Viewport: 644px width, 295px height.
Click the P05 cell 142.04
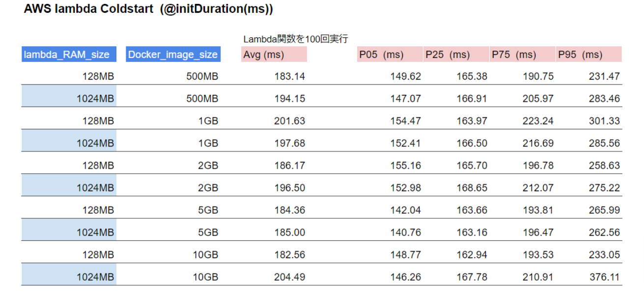[405, 210]
